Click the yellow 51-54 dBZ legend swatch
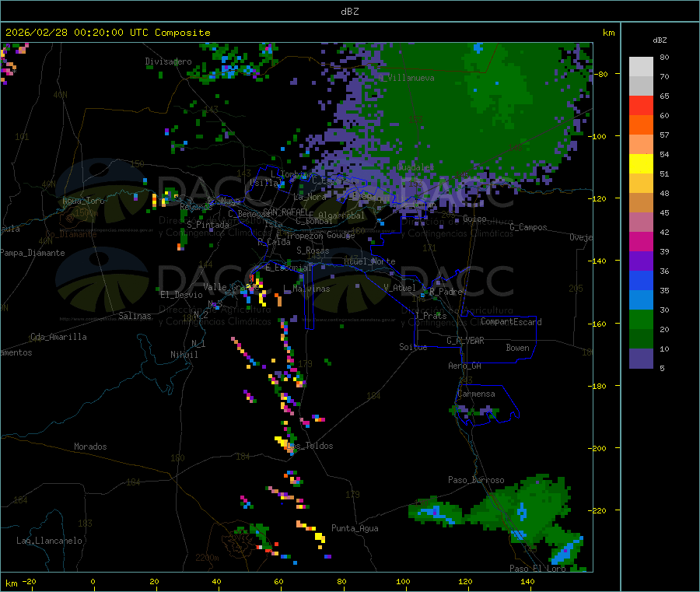 [641, 164]
